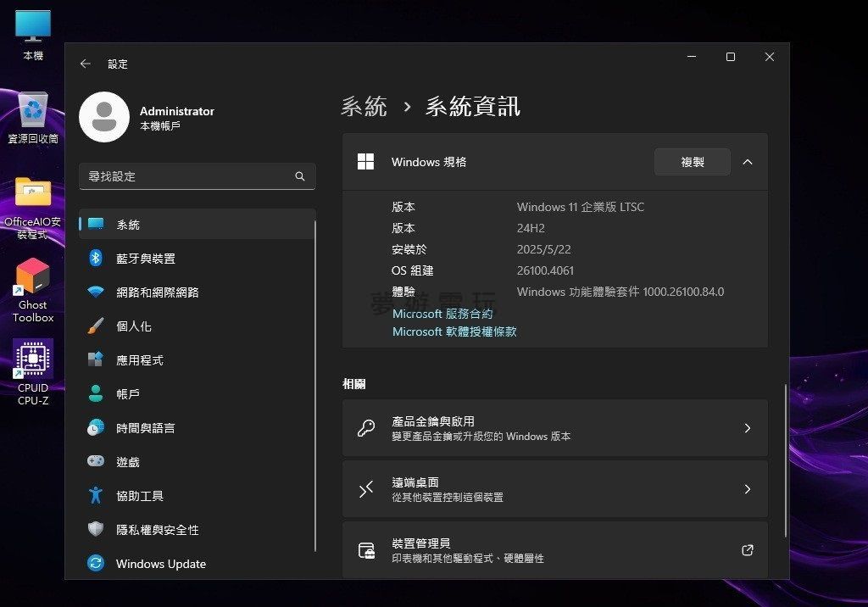868x607 pixels.
Task: Open the privacy shield icon (隱私權與安全性)
Action: pos(96,530)
